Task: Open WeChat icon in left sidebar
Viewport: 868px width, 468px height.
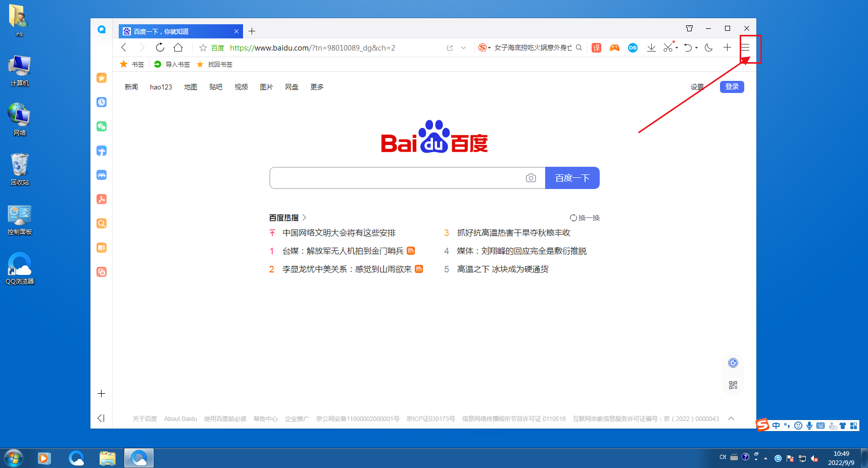Action: 102,126
